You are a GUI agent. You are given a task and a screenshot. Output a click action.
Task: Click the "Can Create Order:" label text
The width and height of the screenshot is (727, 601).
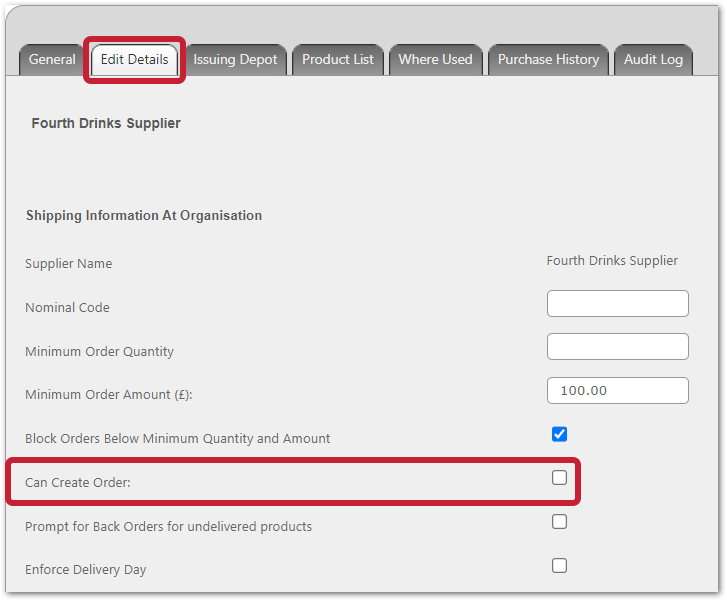pos(78,483)
